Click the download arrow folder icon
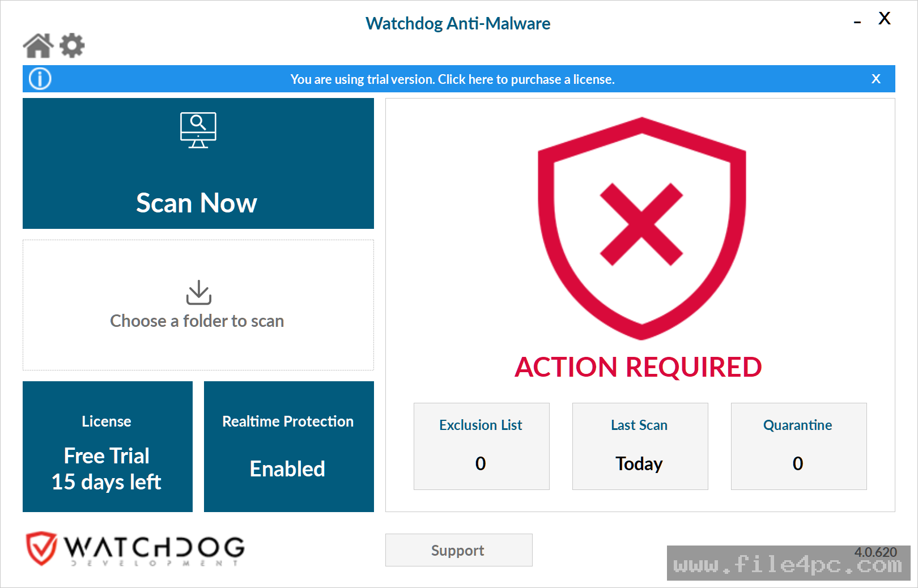Viewport: 918px width, 588px height. point(199,292)
